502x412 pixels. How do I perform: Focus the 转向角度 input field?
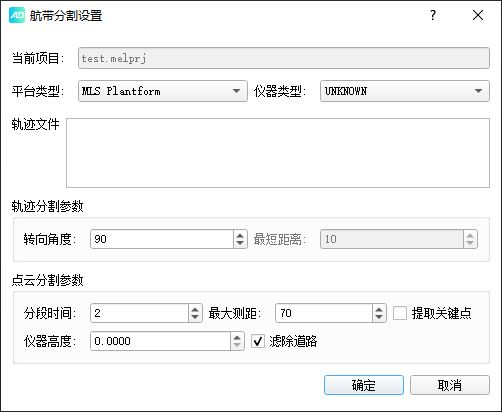tap(162, 239)
